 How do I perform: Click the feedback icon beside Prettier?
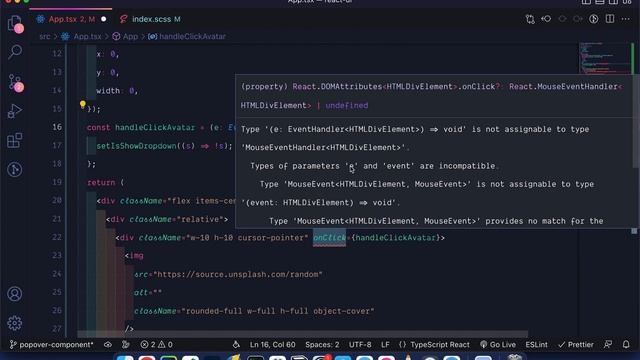click(608, 345)
